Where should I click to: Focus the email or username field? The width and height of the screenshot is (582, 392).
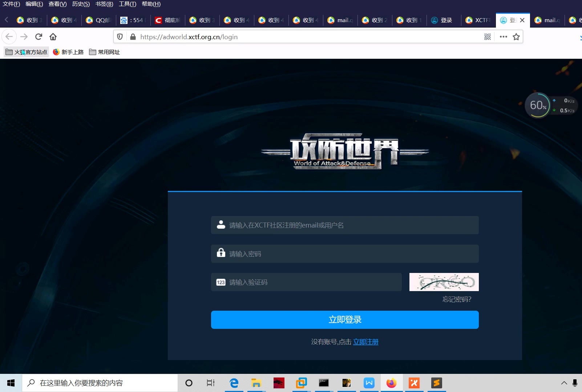pos(345,225)
